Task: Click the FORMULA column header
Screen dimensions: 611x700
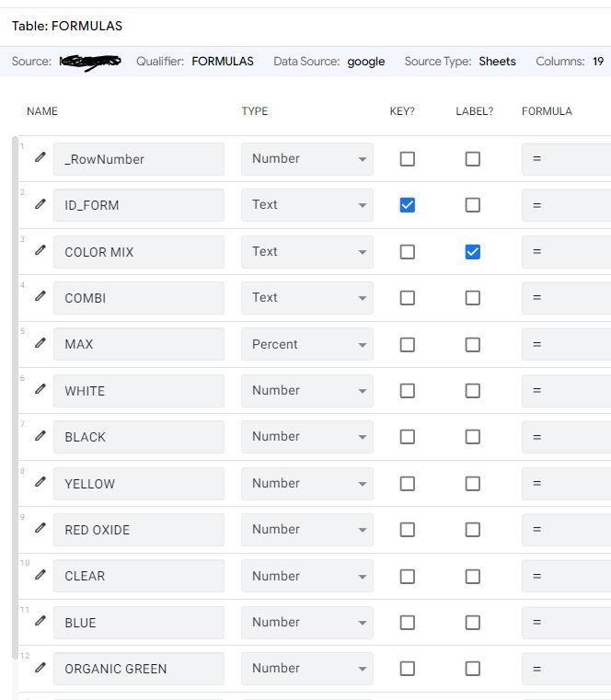Action: (547, 111)
